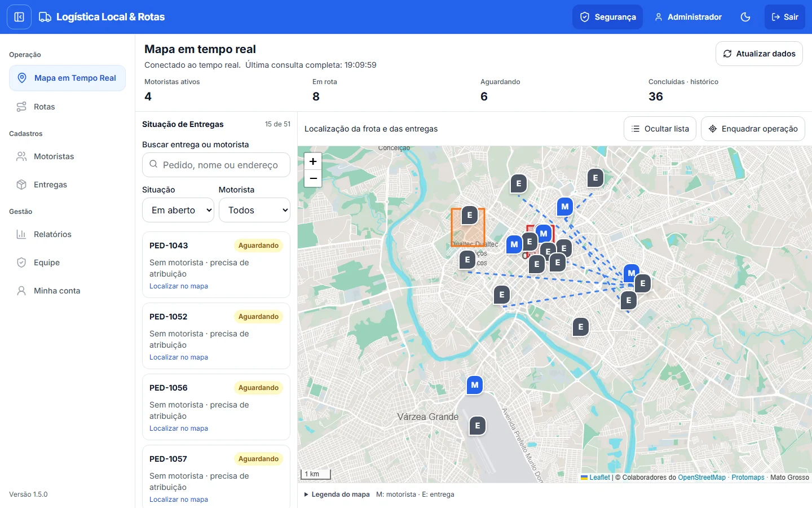
Task: Select the driver marker near Várzea Grande
Action: point(475,386)
